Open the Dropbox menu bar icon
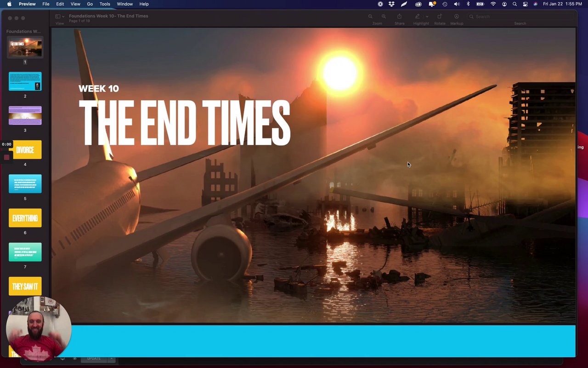Screen dimensions: 588x368 [391, 4]
